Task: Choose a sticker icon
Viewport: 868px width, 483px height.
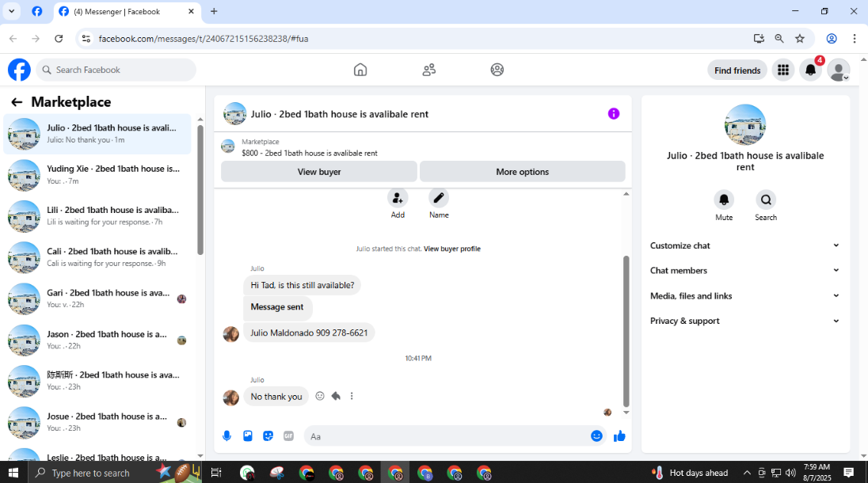Action: coord(268,436)
